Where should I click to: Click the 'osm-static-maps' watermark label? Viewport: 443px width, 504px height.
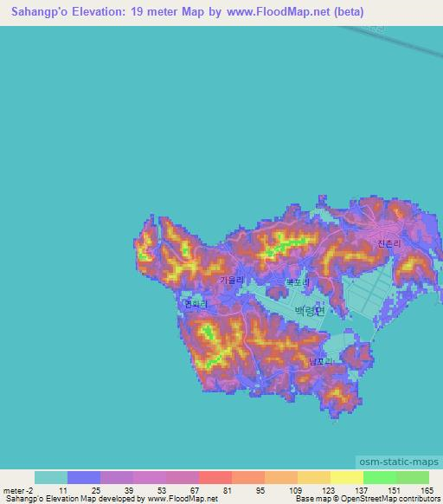(399, 462)
